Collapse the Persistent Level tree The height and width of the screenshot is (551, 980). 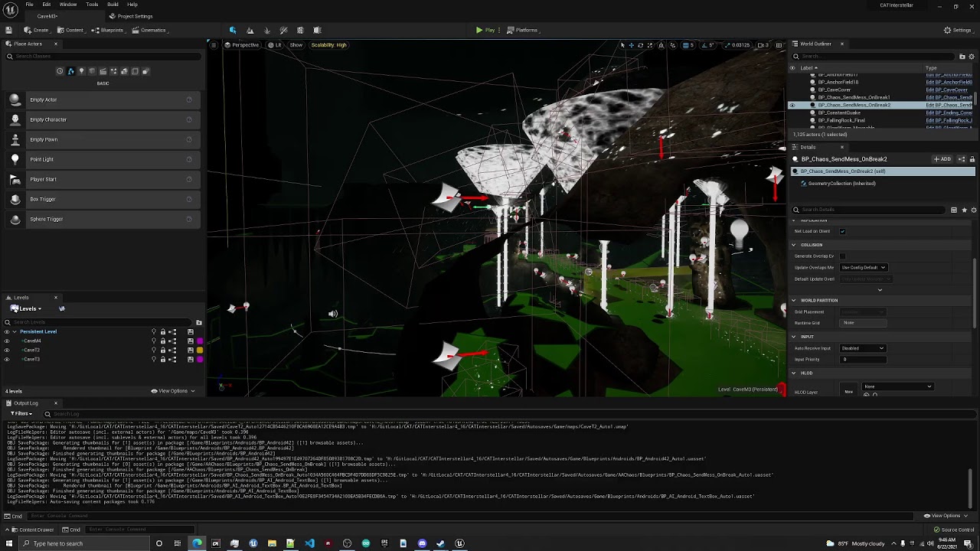pyautogui.click(x=14, y=331)
